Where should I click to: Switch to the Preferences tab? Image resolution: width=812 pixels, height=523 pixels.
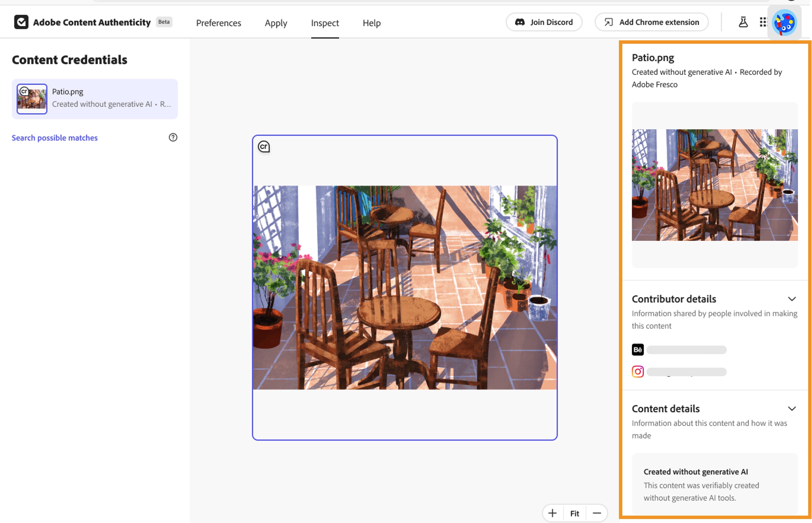(219, 23)
